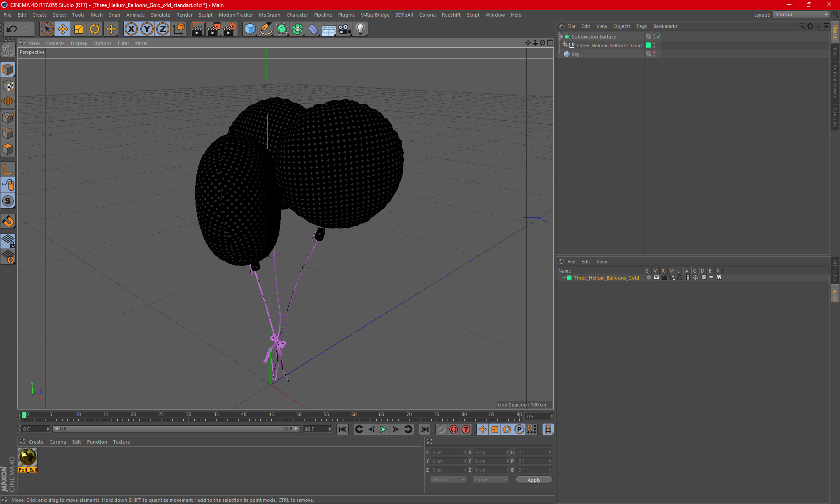Open Object Manager Tags menu

click(641, 26)
